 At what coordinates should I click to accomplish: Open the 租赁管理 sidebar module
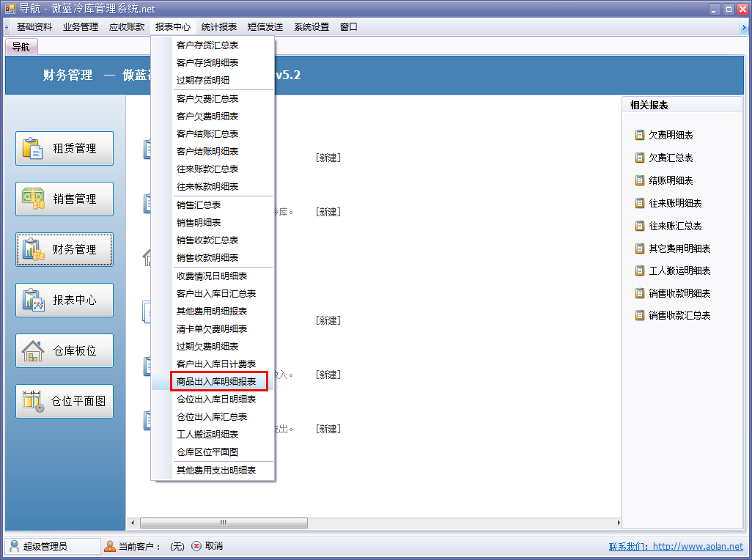coord(64,148)
